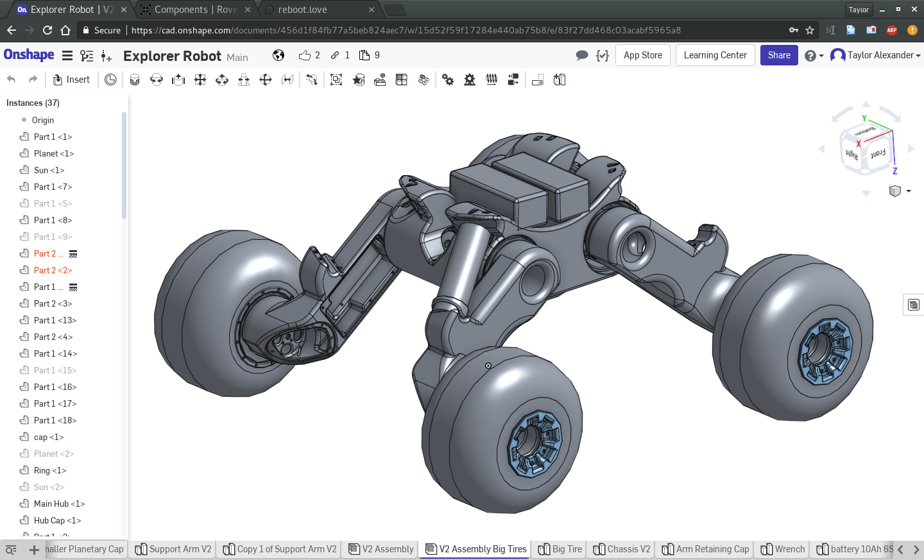924x560 pixels.
Task: Select Main Hub <1> in instances list
Action: click(59, 504)
